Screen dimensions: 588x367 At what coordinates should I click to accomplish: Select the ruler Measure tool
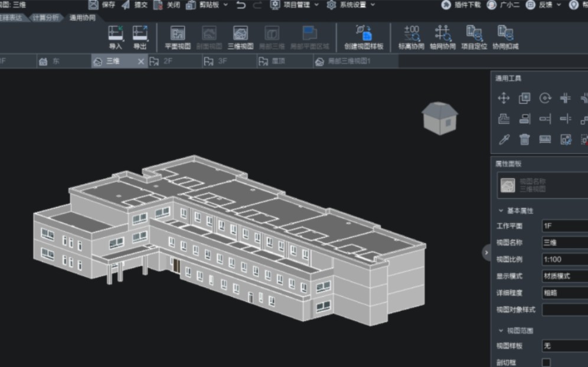(x=545, y=139)
